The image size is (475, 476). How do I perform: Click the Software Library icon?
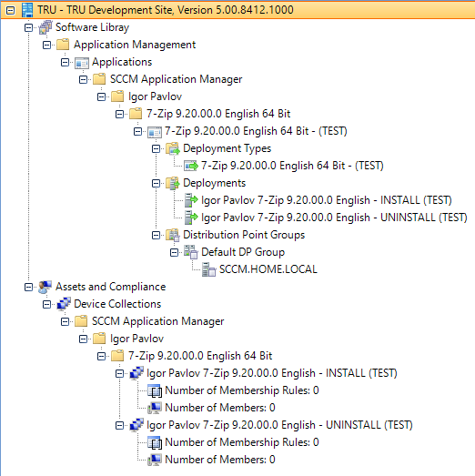[x=45, y=27]
